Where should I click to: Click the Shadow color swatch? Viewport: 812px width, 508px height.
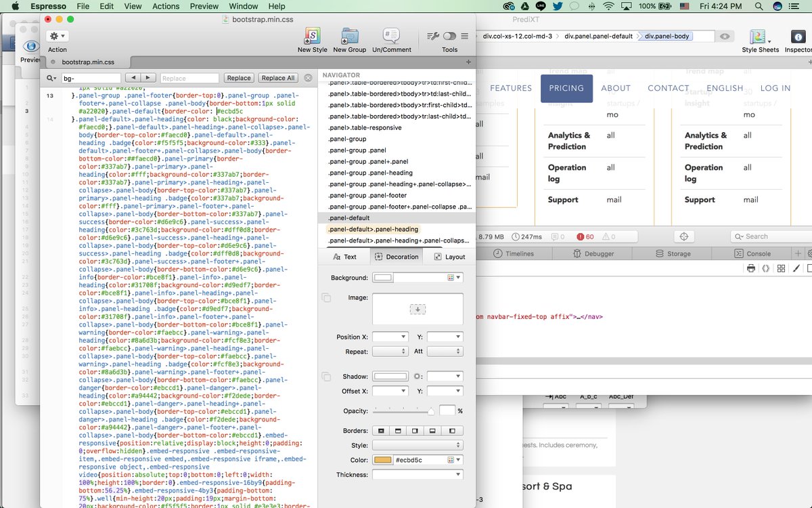[x=390, y=377]
